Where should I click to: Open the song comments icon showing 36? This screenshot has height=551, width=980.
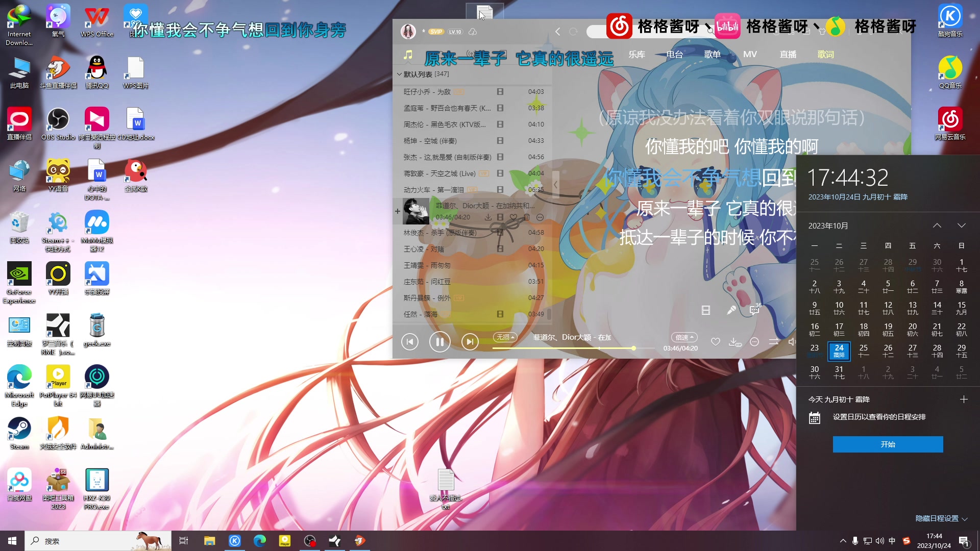pos(754,310)
